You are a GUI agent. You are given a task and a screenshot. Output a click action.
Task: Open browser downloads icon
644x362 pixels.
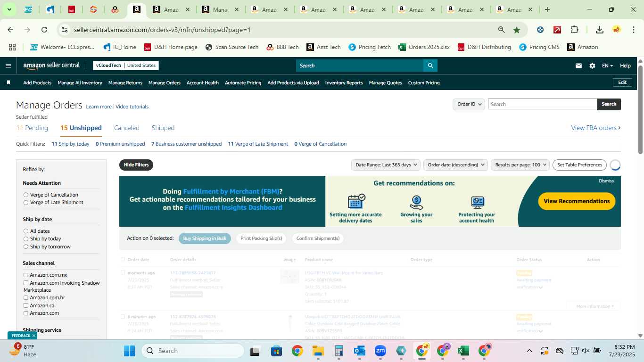point(600,30)
